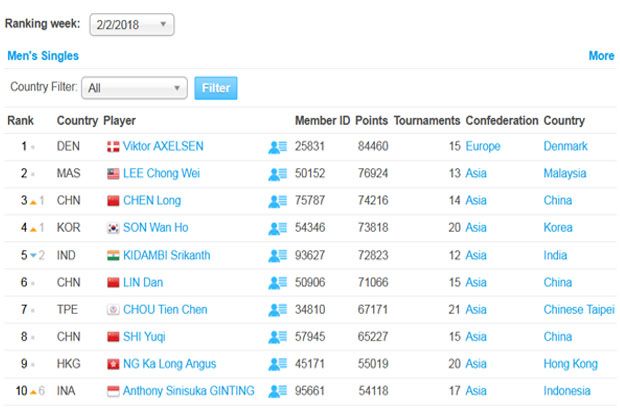Open the Country Filter dropdown
The width and height of the screenshot is (620, 413).
point(134,88)
